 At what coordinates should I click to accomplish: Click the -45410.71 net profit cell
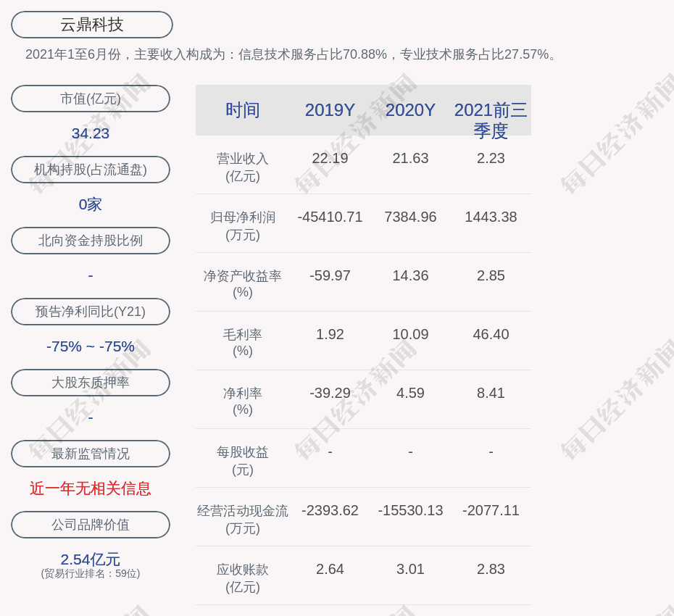(330, 217)
